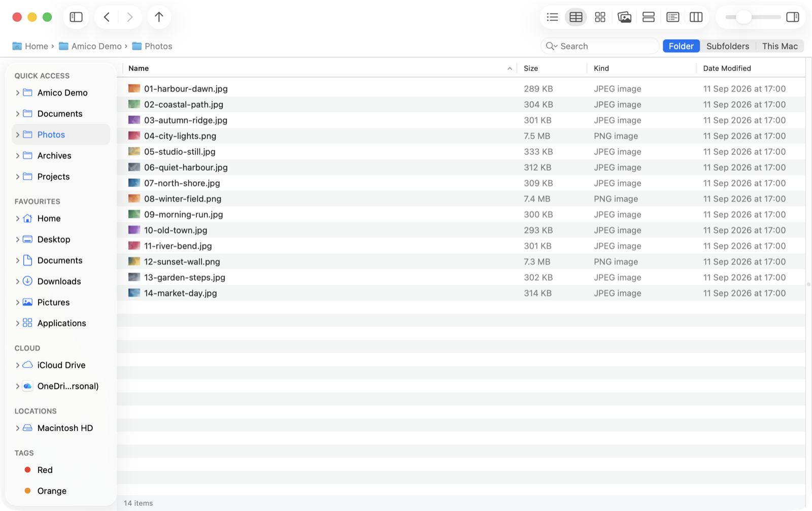Select the Folder search scope
The image size is (812, 511).
tap(681, 46)
